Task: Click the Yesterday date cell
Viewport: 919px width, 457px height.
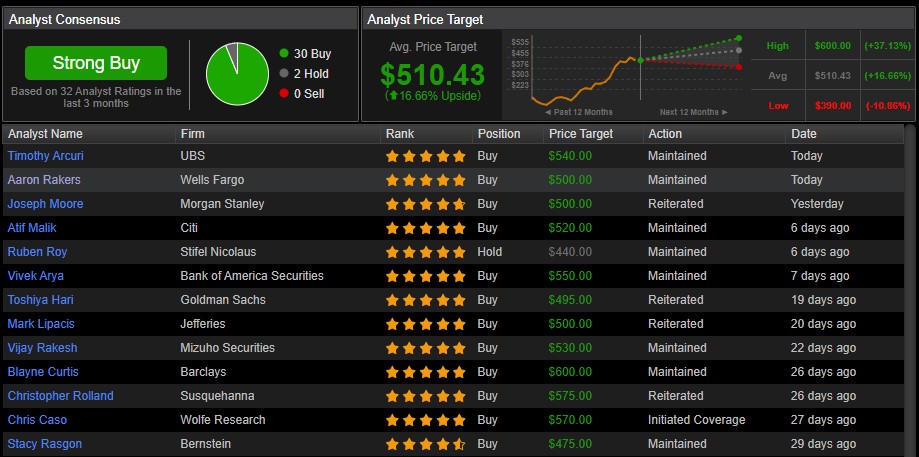Action: (817, 204)
